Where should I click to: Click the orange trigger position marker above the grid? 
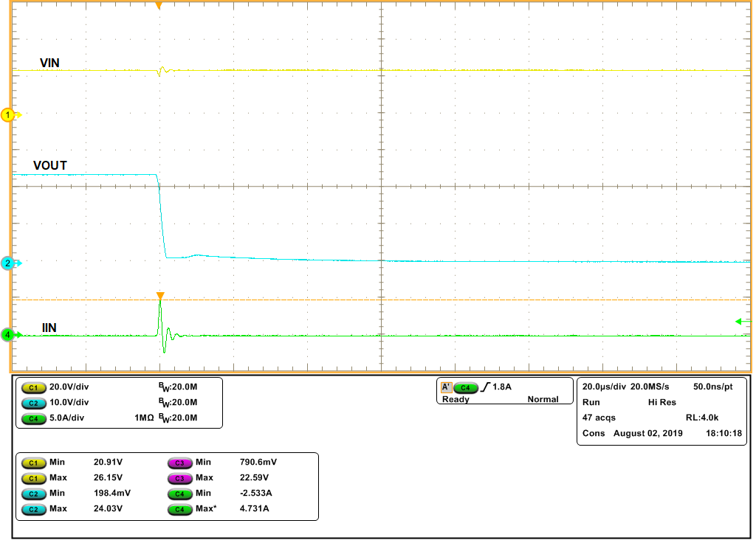[x=160, y=6]
